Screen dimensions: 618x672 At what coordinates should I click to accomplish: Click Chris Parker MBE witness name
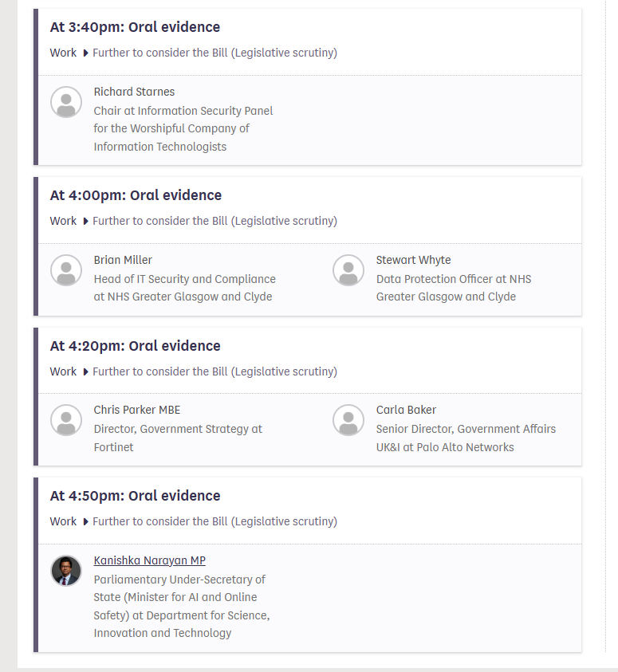point(136,410)
